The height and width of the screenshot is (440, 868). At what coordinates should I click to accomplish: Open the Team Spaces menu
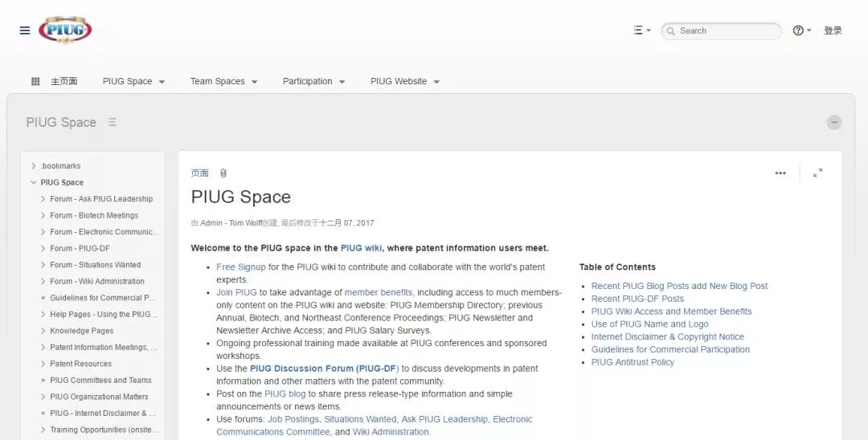(223, 81)
